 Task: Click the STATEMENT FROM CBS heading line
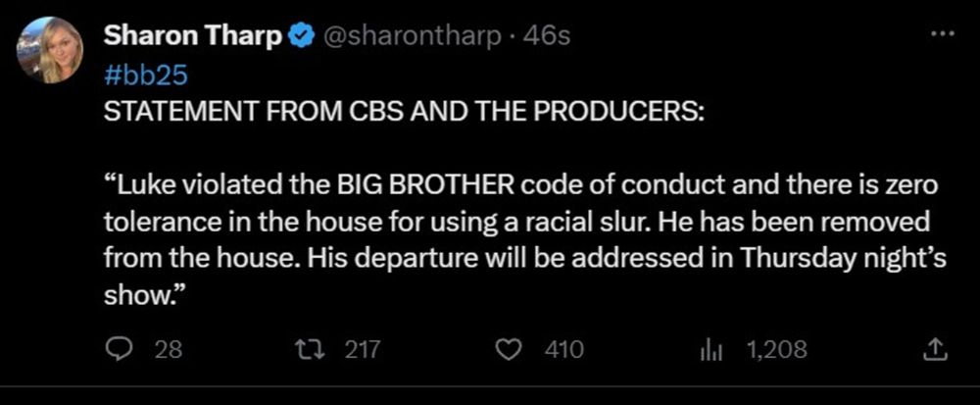[x=402, y=109]
